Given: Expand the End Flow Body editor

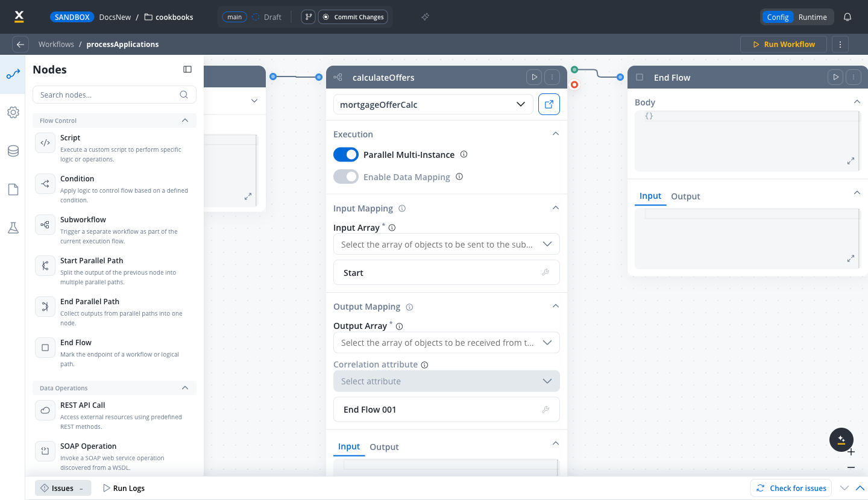Looking at the screenshot, I should coord(851,161).
